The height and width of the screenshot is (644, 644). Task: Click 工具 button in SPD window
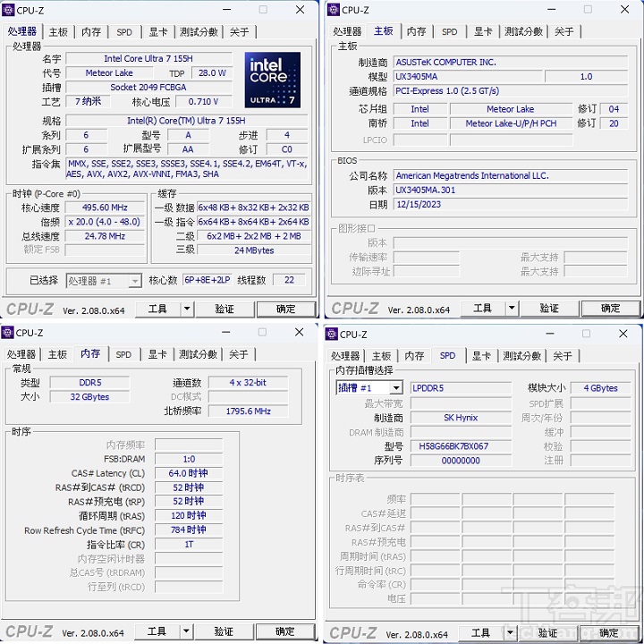click(481, 632)
